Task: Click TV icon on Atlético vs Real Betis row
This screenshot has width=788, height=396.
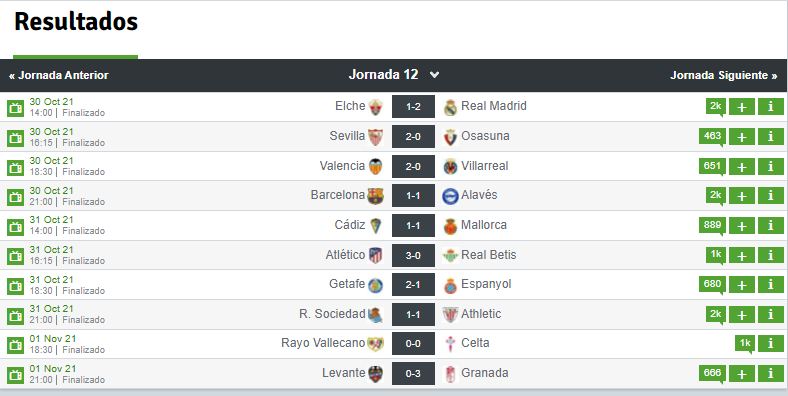Action: pyautogui.click(x=16, y=256)
